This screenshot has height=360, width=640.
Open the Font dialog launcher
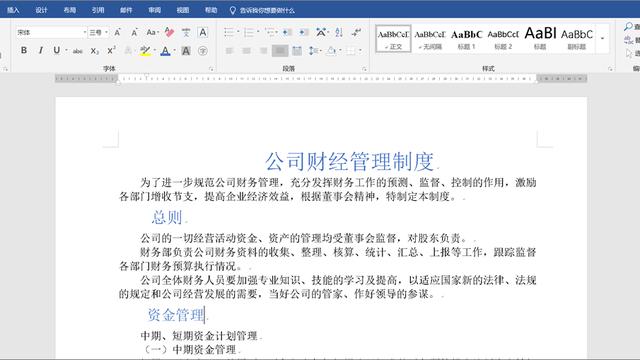pos(211,69)
